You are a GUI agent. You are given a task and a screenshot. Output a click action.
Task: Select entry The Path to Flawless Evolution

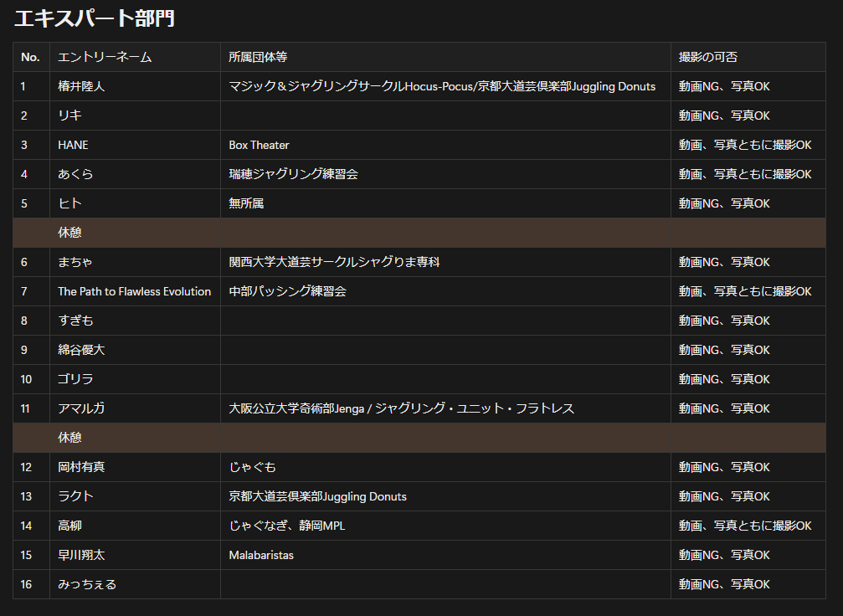135,291
